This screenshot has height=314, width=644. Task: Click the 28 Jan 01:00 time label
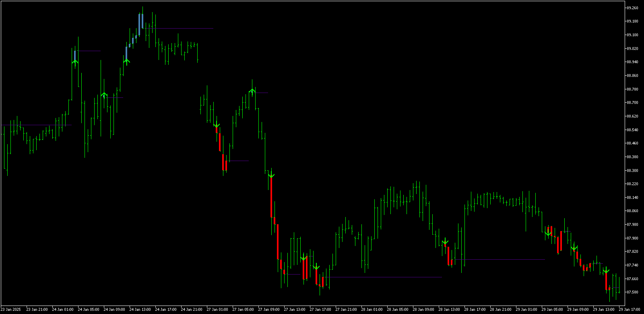pos(372,310)
